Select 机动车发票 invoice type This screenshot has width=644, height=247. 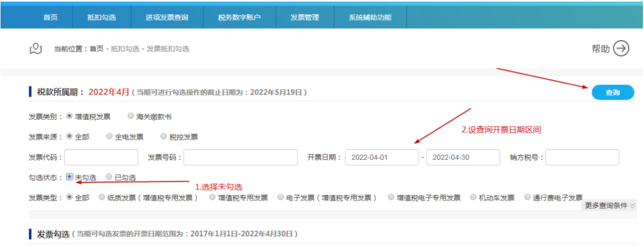474,197
